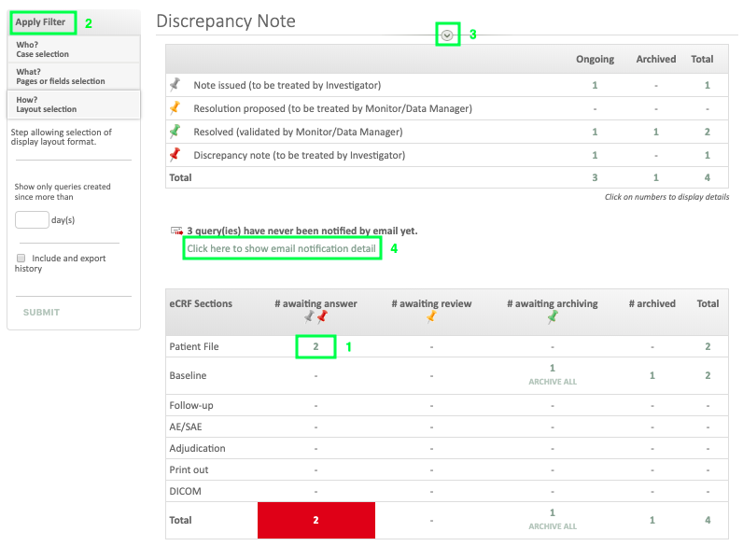This screenshot has width=743, height=560.
Task: Open Patient File awaiting answer count
Action: tap(316, 346)
